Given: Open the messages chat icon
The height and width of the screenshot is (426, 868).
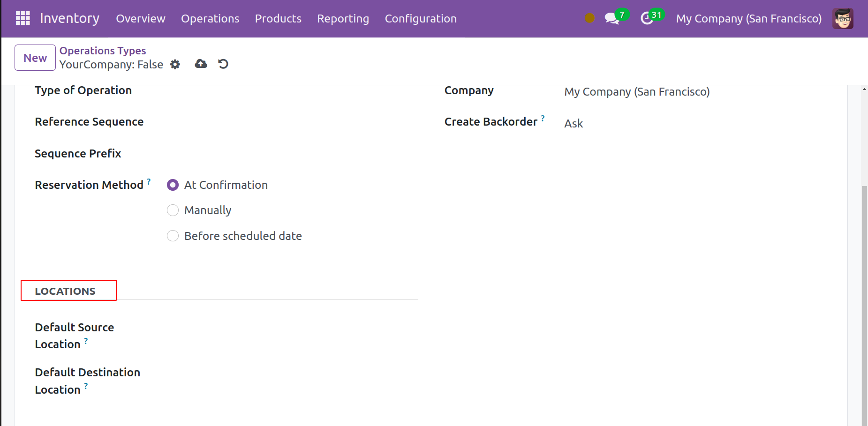Looking at the screenshot, I should click(x=611, y=18).
